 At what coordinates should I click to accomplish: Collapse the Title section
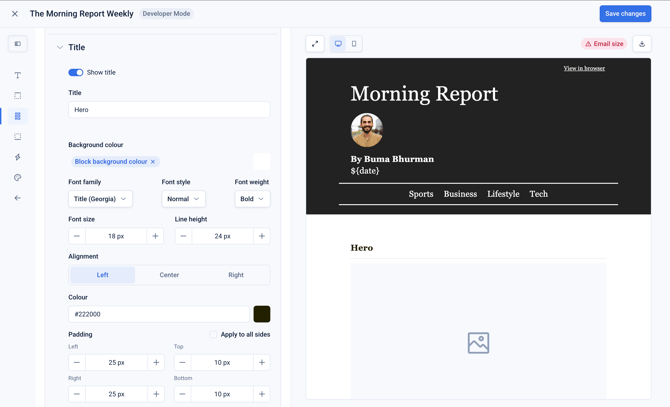60,47
